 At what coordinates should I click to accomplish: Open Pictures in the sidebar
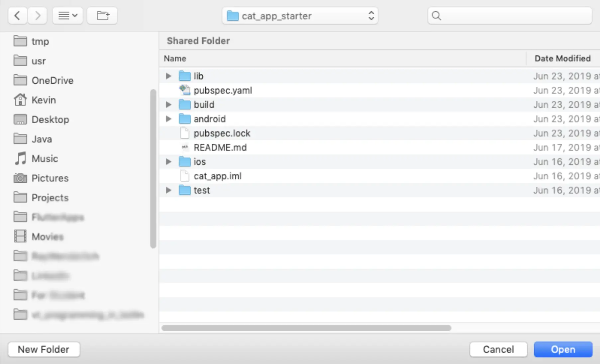click(x=41, y=178)
